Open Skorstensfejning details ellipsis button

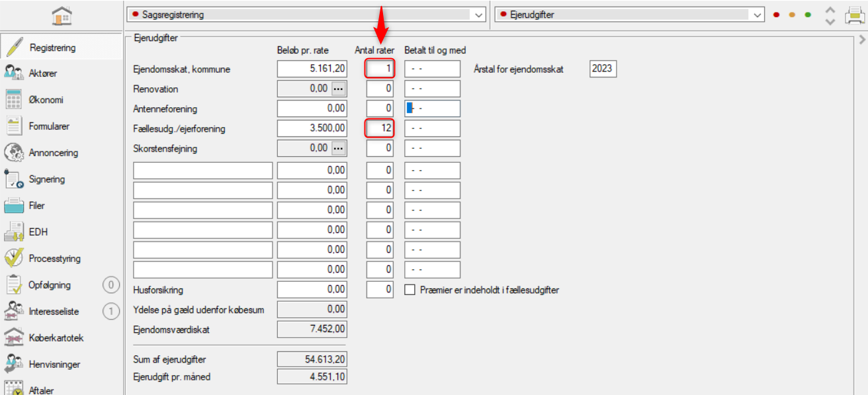(338, 148)
